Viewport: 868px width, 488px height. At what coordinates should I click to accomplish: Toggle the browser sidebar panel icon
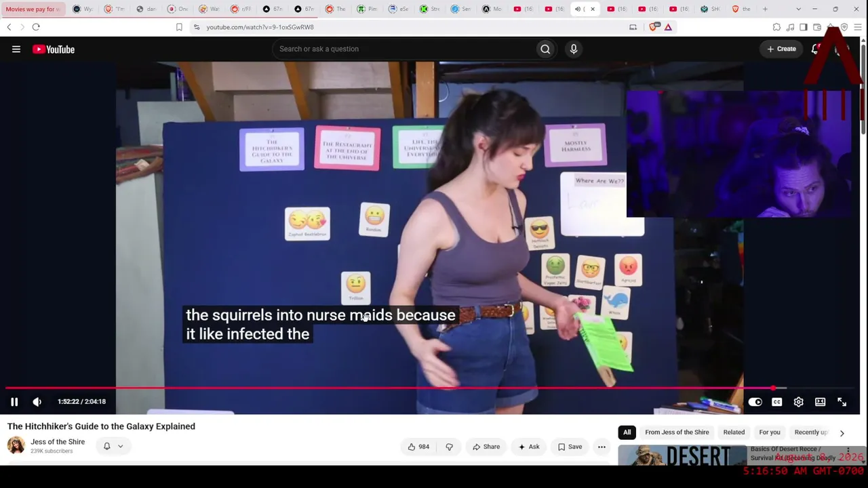point(804,27)
